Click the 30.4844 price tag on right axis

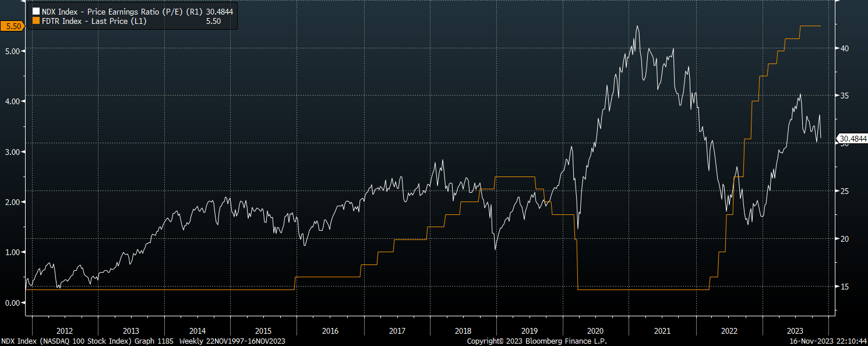(x=853, y=138)
